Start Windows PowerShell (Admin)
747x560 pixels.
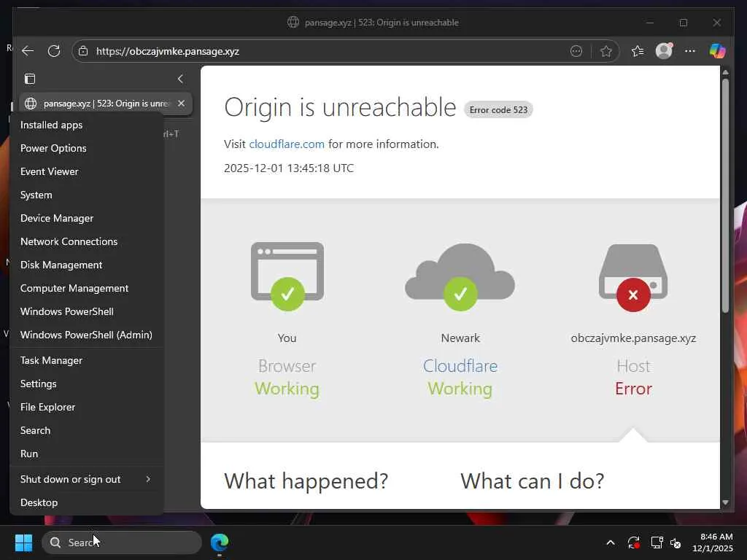pos(86,335)
